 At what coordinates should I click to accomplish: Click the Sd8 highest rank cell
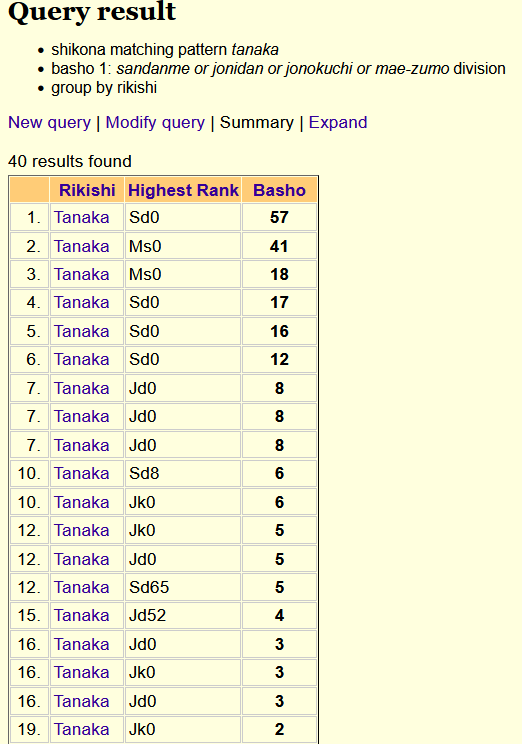(183, 473)
